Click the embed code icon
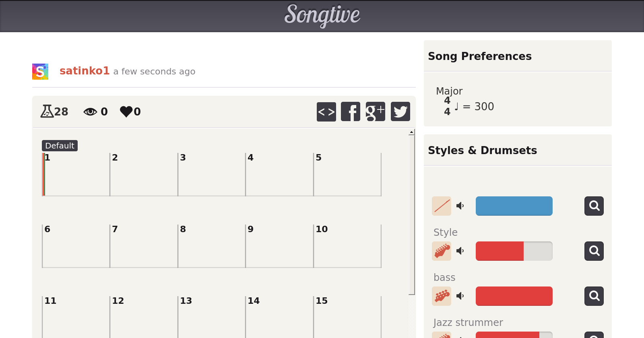644x338 pixels. (x=326, y=111)
